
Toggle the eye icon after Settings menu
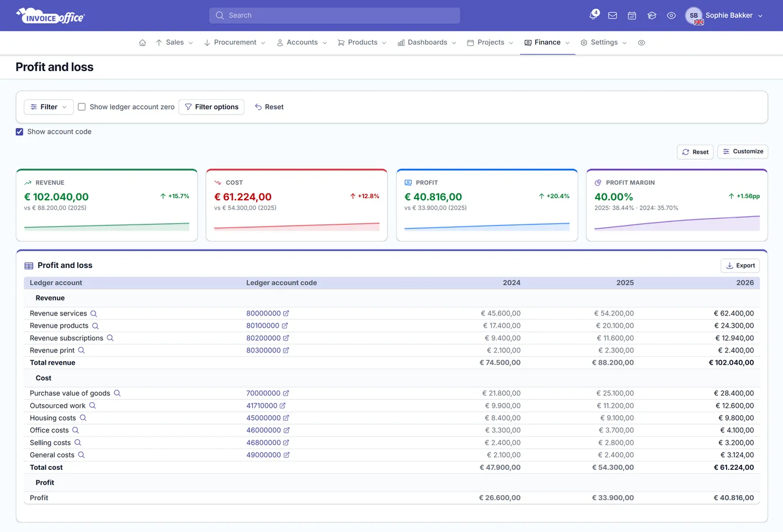(642, 43)
